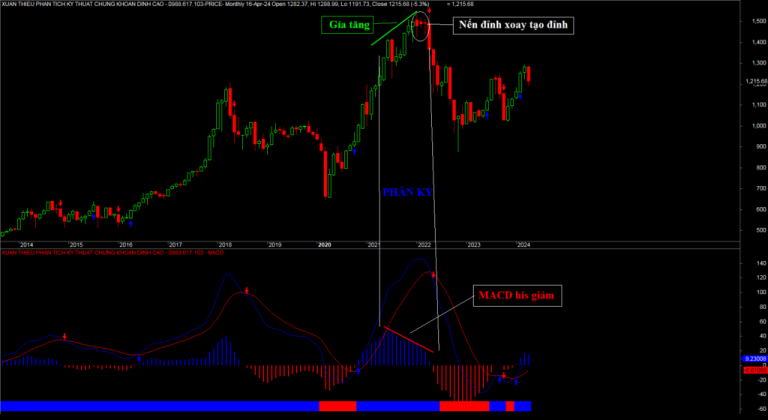This screenshot has width=768, height=420.
Task: Click the red arrow on the 2018 MACD peak
Action: [246, 291]
